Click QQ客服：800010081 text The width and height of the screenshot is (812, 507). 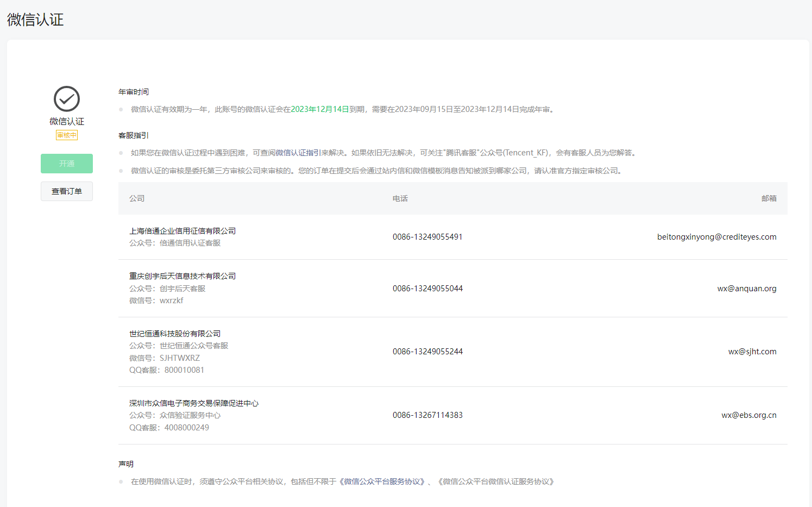pos(167,370)
